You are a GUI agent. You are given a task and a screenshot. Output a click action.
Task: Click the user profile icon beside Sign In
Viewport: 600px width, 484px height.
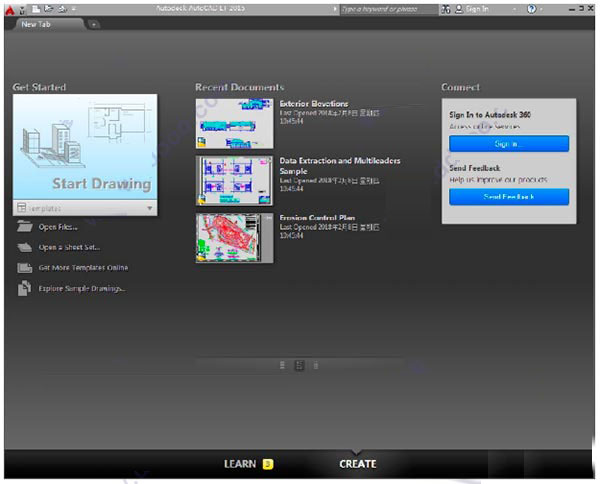tap(459, 9)
